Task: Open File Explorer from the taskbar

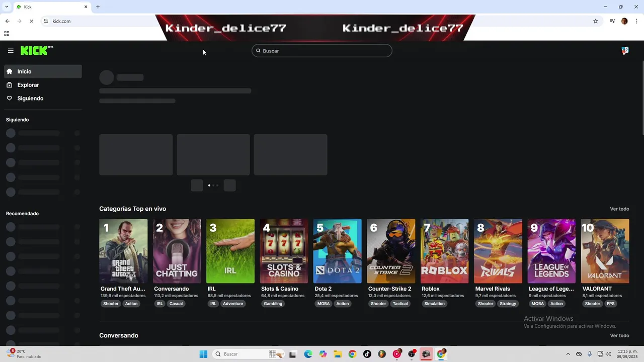Action: (338, 354)
